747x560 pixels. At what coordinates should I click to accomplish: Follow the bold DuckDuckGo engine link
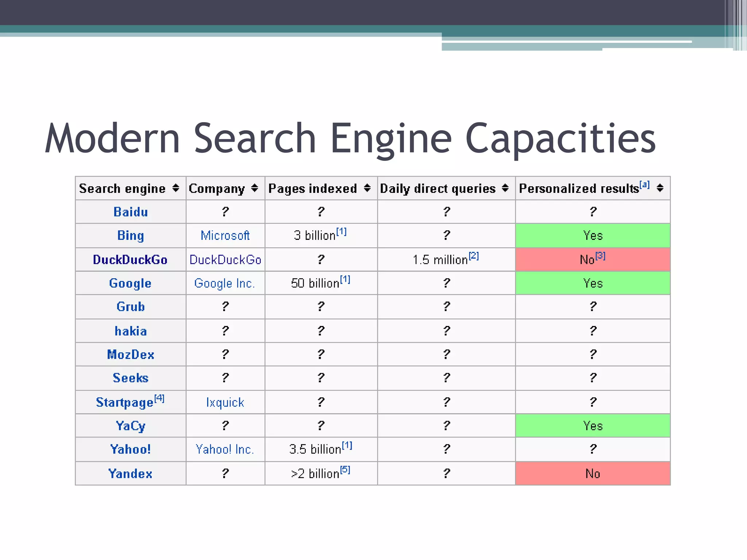tap(130, 260)
